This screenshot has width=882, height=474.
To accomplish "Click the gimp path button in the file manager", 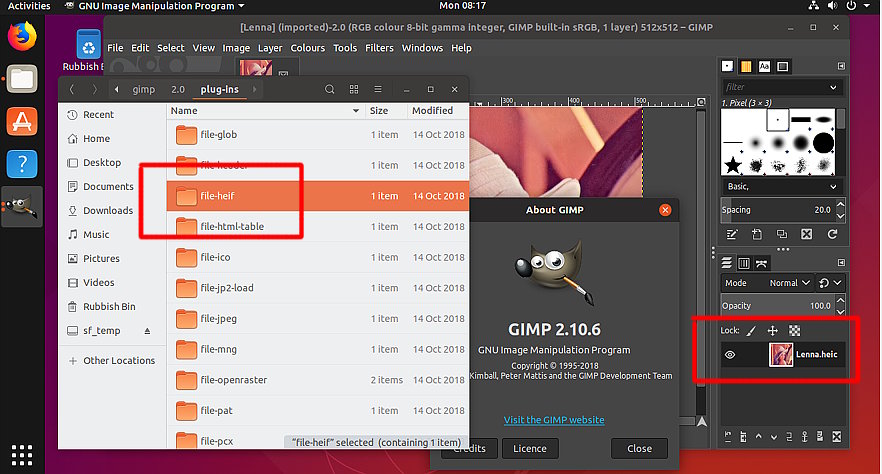I will coord(143,89).
